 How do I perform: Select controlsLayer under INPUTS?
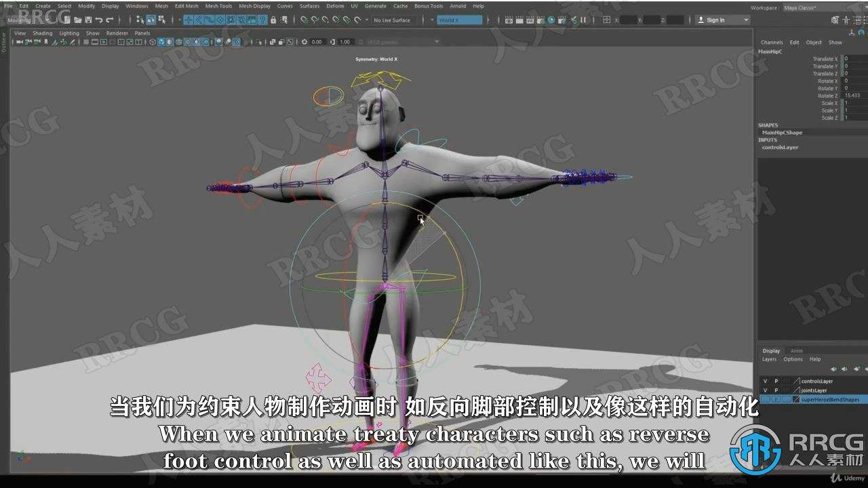(780, 147)
